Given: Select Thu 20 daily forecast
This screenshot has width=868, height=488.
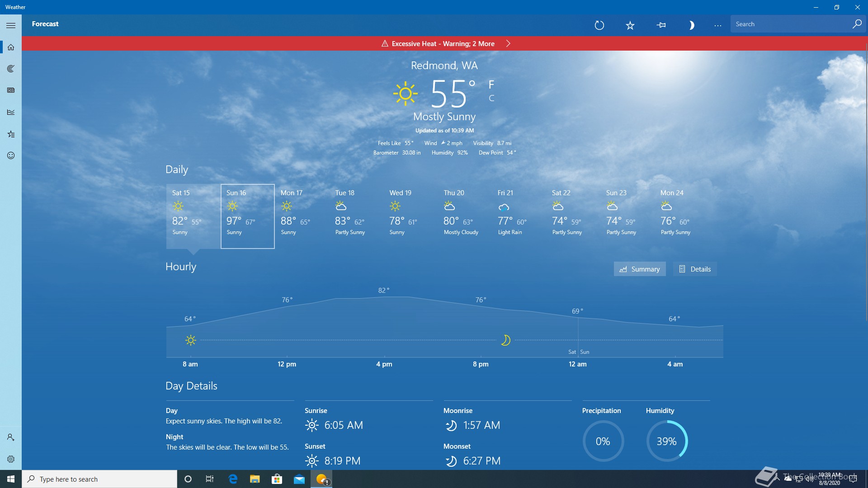Looking at the screenshot, I should point(464,216).
